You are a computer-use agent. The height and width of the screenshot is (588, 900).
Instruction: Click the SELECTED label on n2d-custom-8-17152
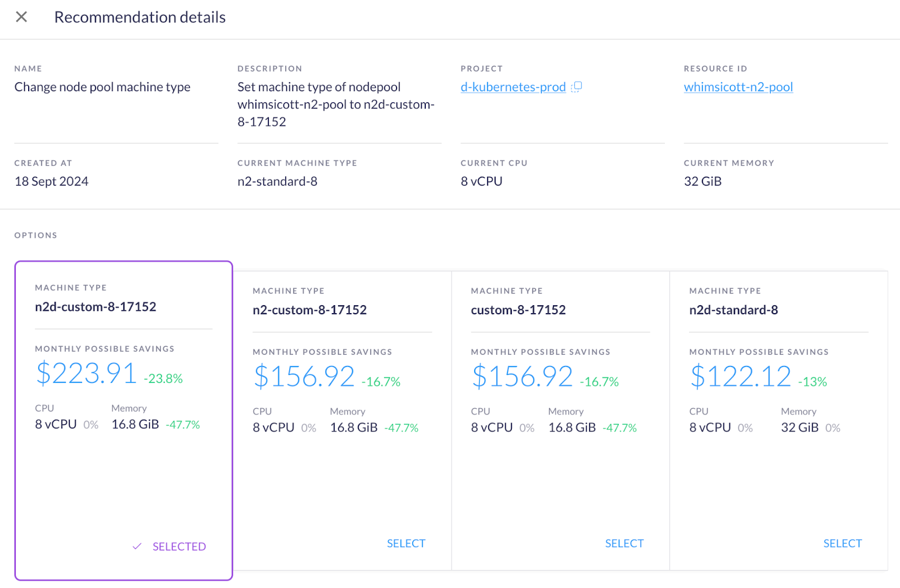pos(179,546)
